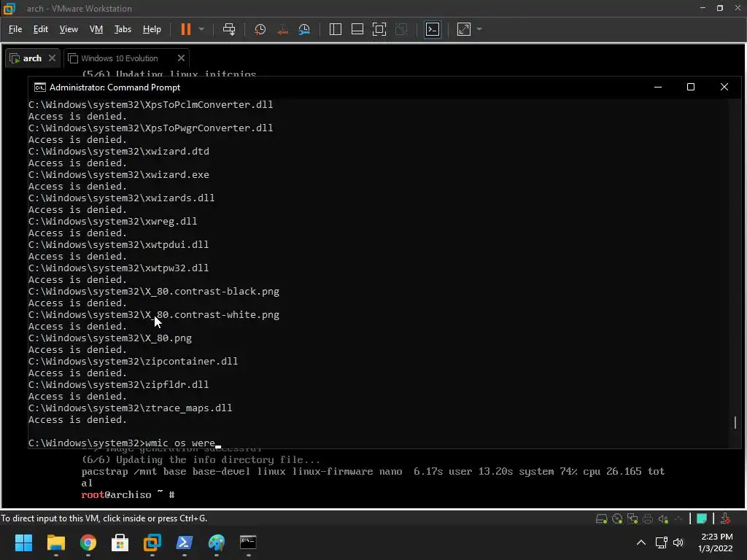Open the teal message log note icon
Image resolution: width=747 pixels, height=560 pixels.
[701, 518]
